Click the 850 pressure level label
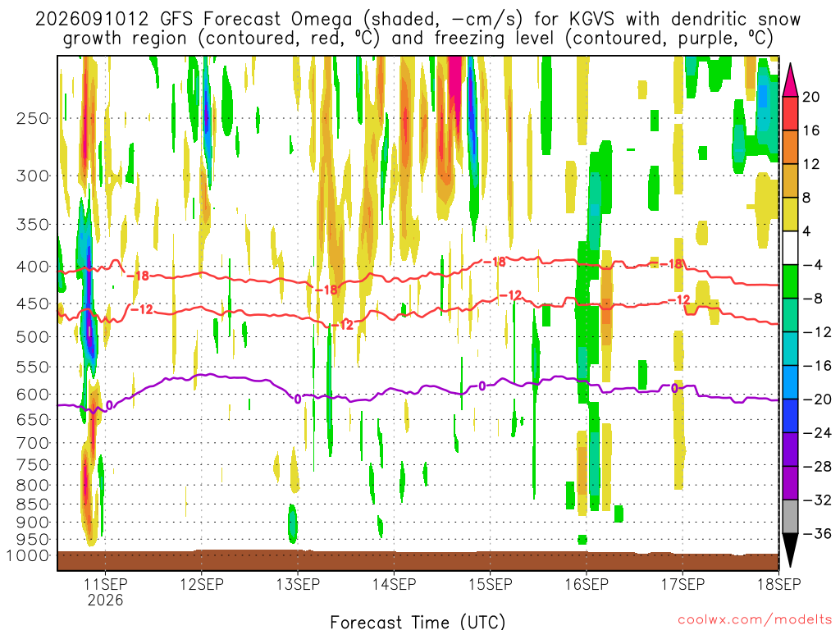The width and height of the screenshot is (840, 630). [x=33, y=504]
